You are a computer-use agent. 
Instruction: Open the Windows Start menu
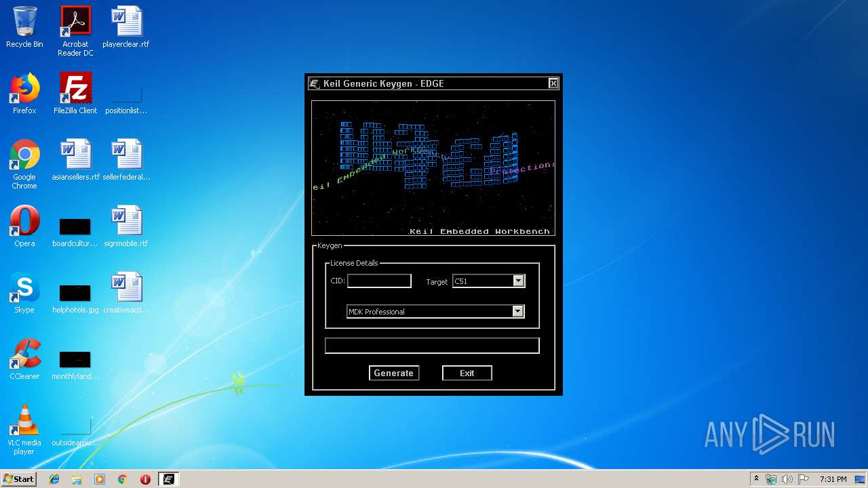point(18,479)
